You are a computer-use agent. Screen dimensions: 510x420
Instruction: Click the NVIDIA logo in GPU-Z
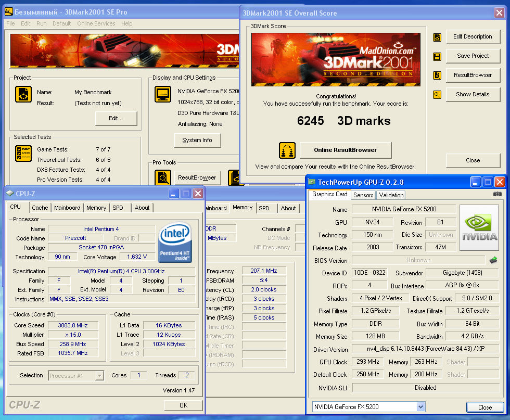(479, 228)
